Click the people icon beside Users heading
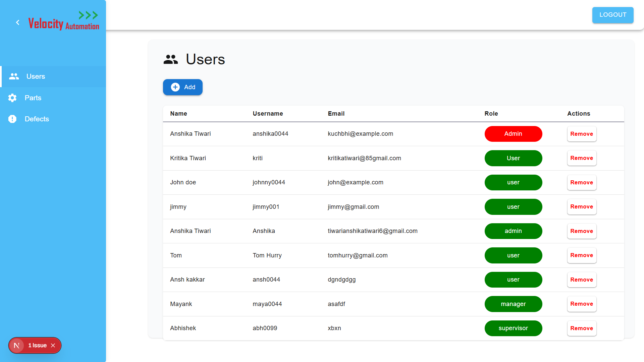Image resolution: width=644 pixels, height=362 pixels. click(x=171, y=59)
